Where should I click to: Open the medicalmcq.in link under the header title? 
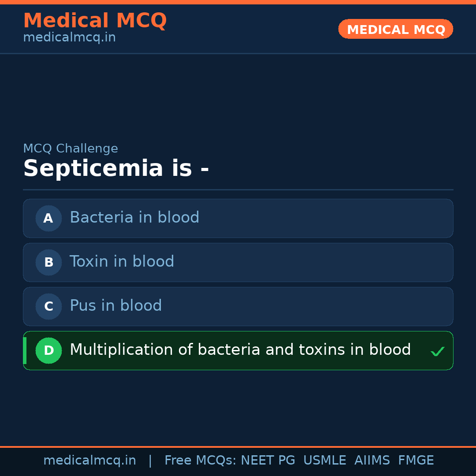pos(69,37)
